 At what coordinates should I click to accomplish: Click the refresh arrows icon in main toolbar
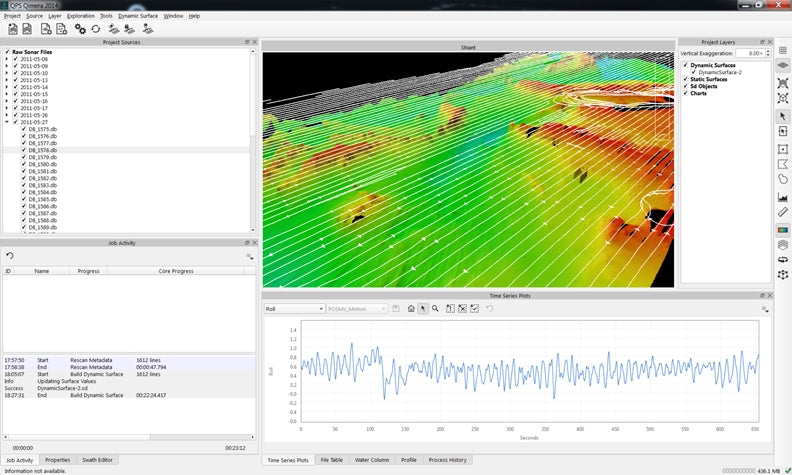[x=96, y=29]
